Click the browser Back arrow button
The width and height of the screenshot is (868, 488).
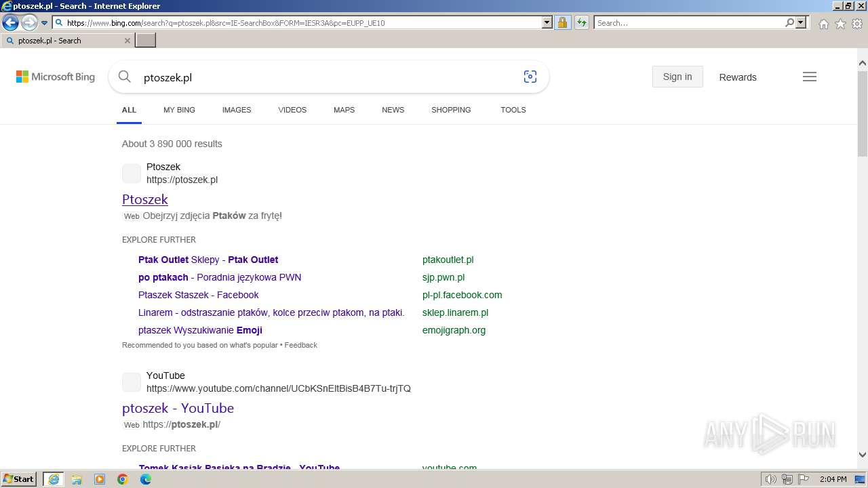click(x=10, y=22)
